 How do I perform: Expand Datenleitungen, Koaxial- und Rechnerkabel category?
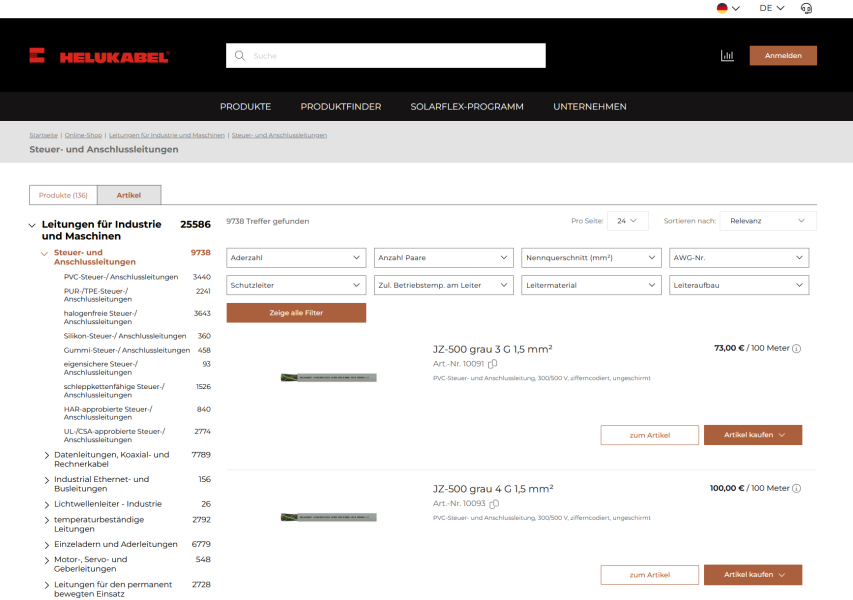click(x=47, y=455)
